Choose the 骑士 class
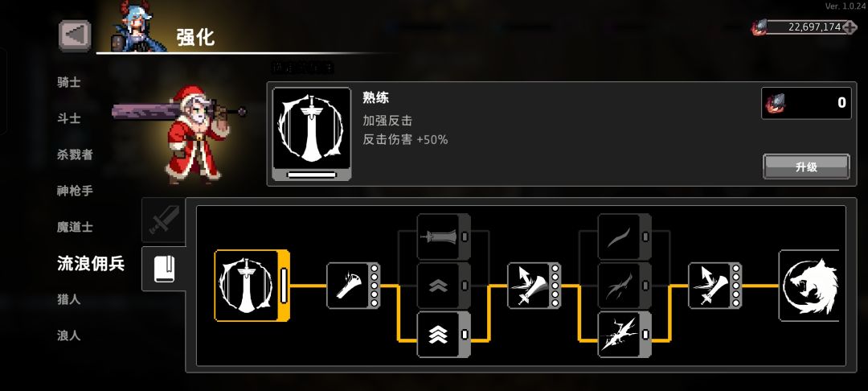The height and width of the screenshot is (391, 868). click(x=68, y=83)
